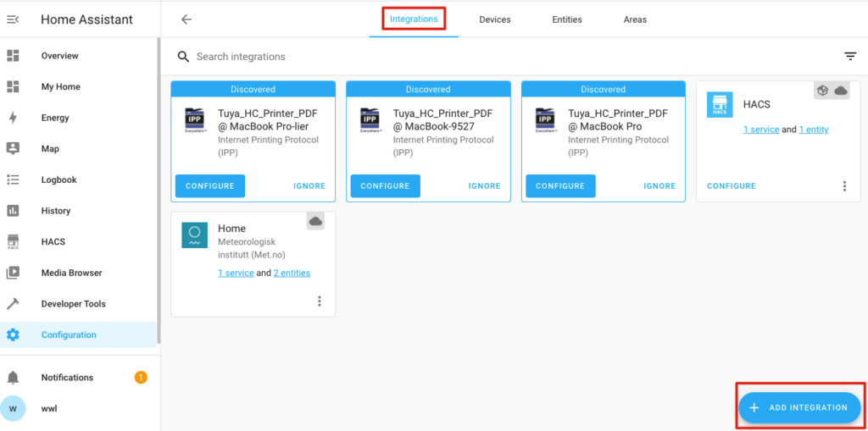
Task: Switch to the Entities tab
Action: point(567,19)
